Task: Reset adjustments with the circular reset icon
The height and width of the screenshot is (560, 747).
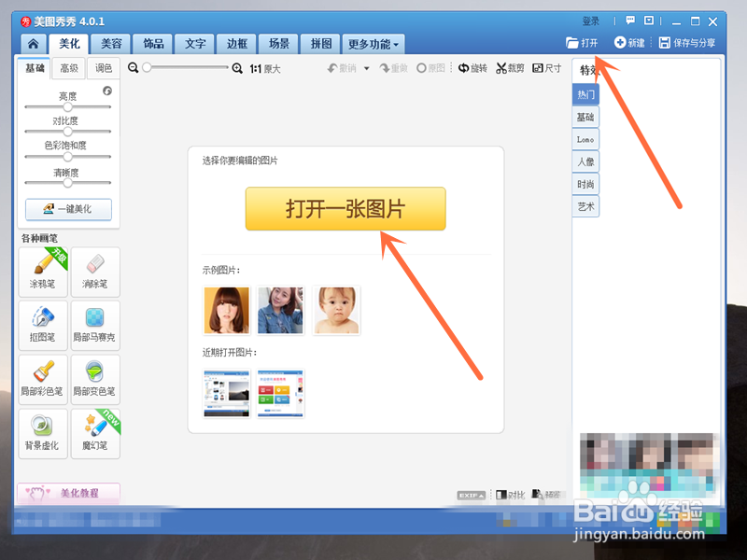Action: point(107,91)
